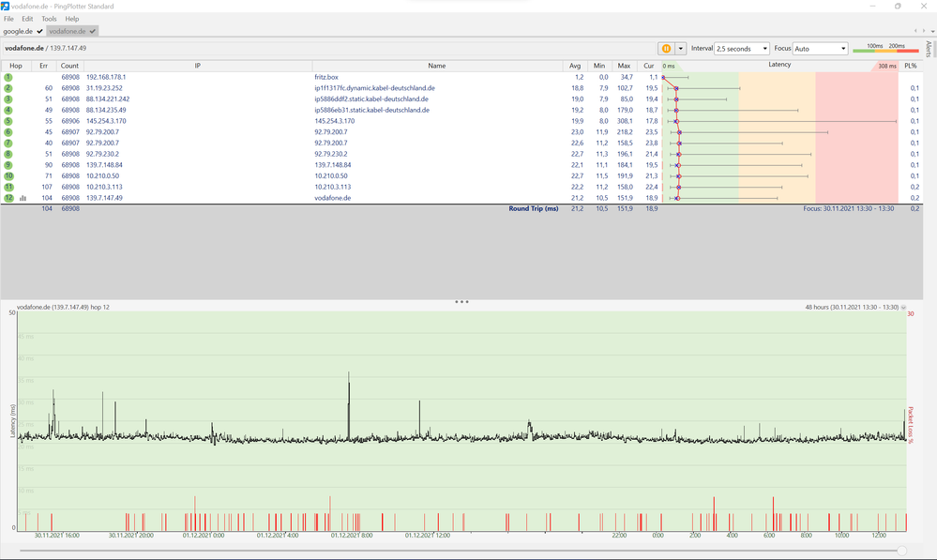937x560 pixels.
Task: Click the 308 ms latency scale max label
Action: (x=886, y=67)
